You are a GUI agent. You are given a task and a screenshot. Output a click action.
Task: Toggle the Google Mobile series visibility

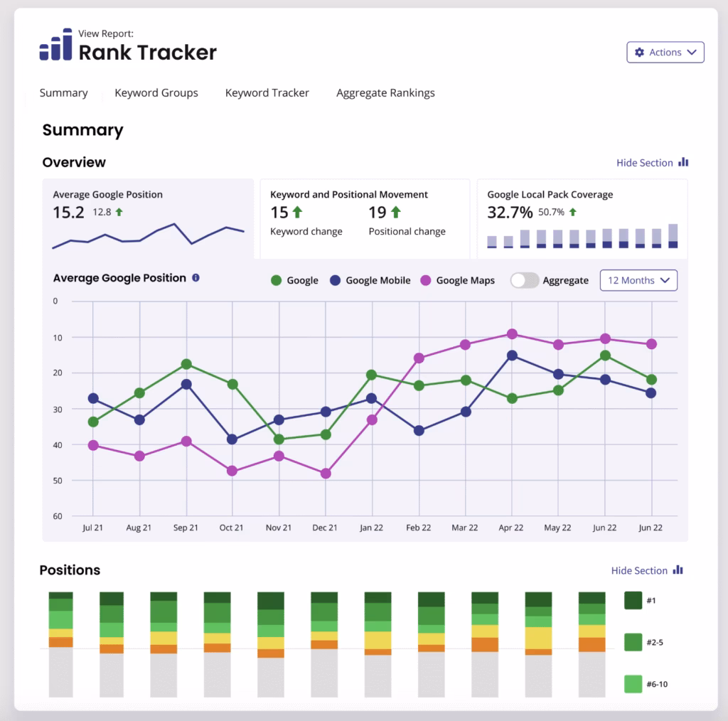370,280
